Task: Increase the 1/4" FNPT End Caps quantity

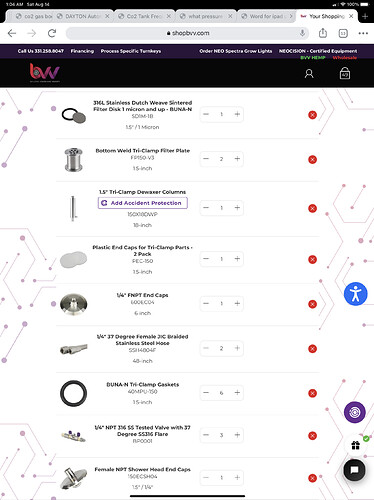Action: coord(237,303)
